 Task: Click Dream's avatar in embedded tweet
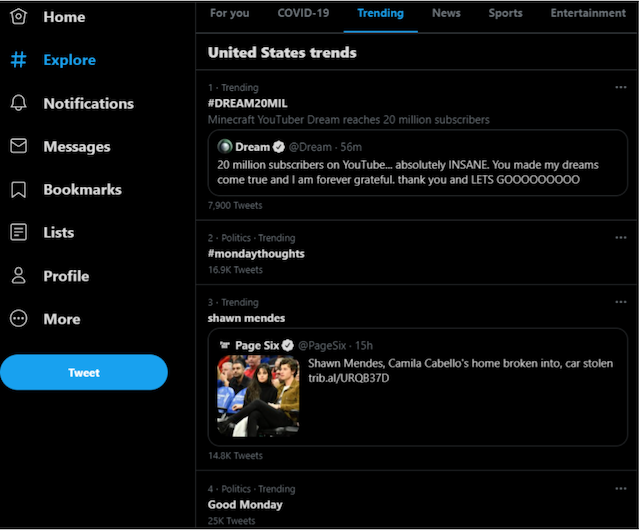pos(224,147)
